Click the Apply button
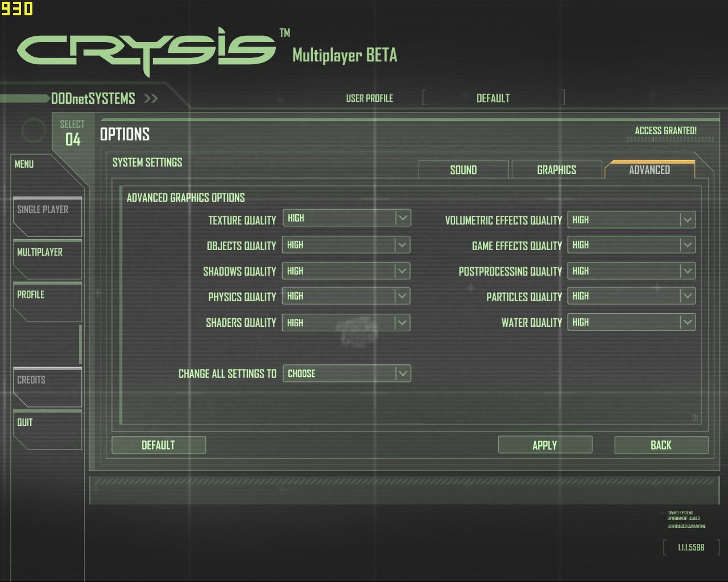 point(545,445)
